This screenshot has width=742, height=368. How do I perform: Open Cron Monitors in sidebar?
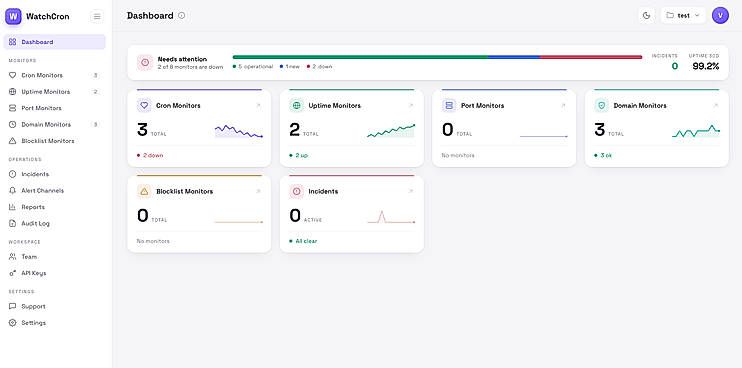pos(54,75)
